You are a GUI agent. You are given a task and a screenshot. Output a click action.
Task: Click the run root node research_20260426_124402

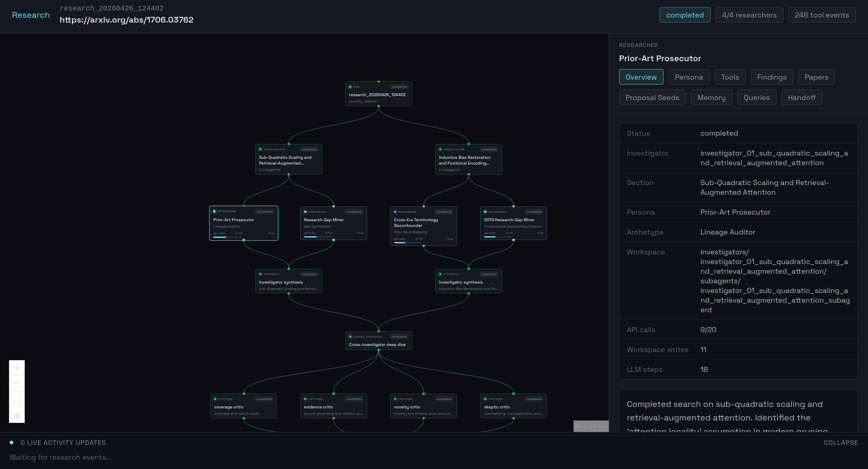point(379,94)
